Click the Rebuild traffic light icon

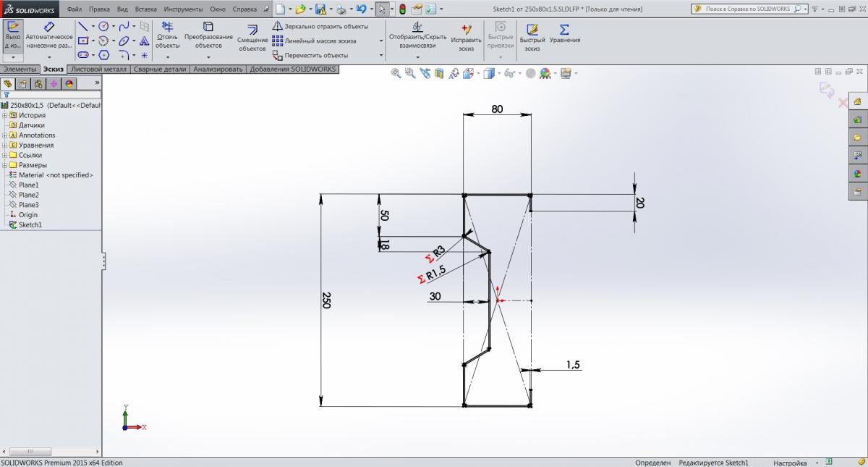tap(402, 9)
